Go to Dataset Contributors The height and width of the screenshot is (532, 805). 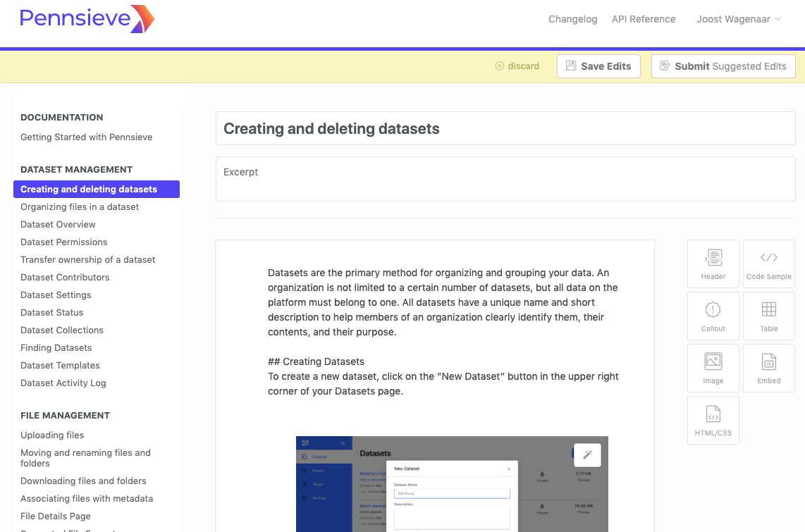click(x=65, y=277)
